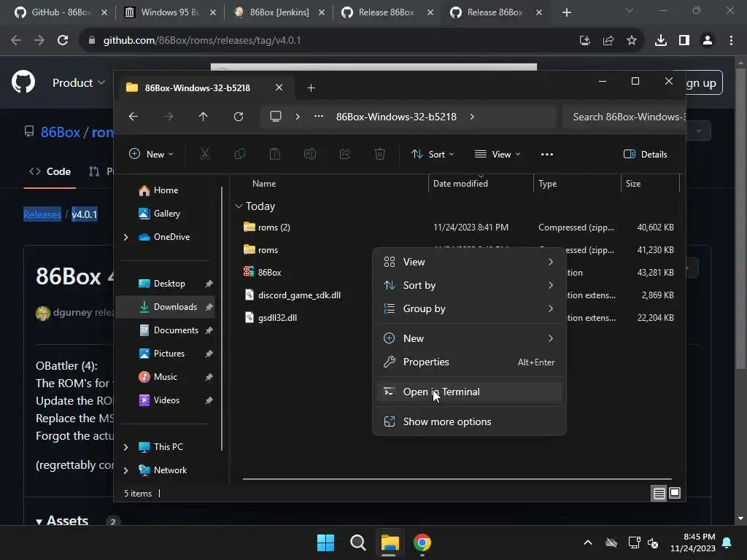The height and width of the screenshot is (560, 747).
Task: Open taskbar Search
Action: (357, 542)
